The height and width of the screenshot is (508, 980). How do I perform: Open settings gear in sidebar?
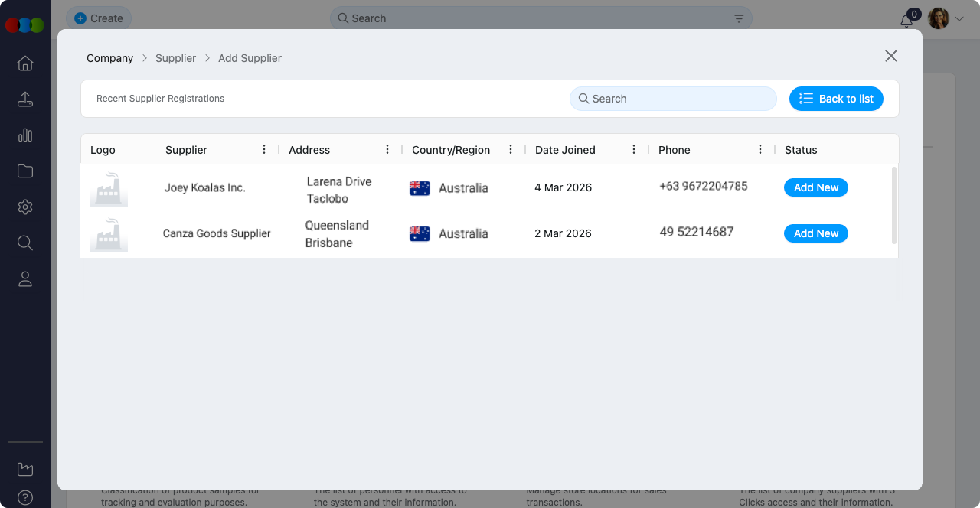(x=25, y=207)
